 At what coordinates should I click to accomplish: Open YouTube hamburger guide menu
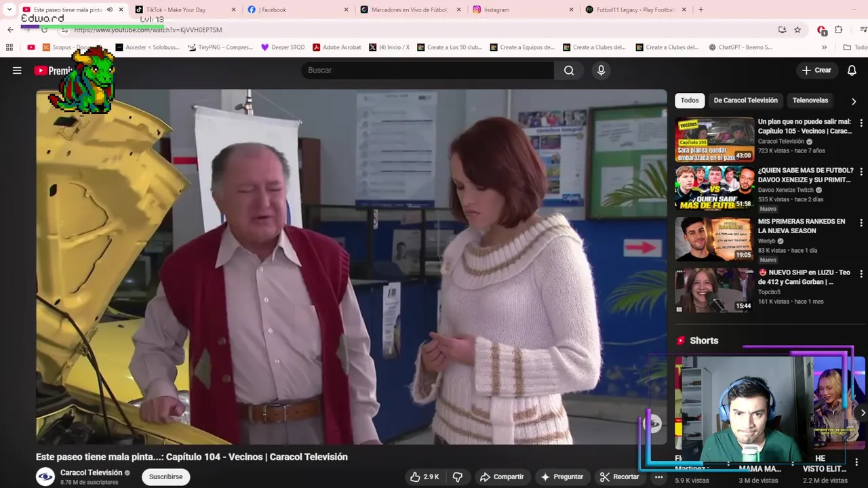(17, 70)
